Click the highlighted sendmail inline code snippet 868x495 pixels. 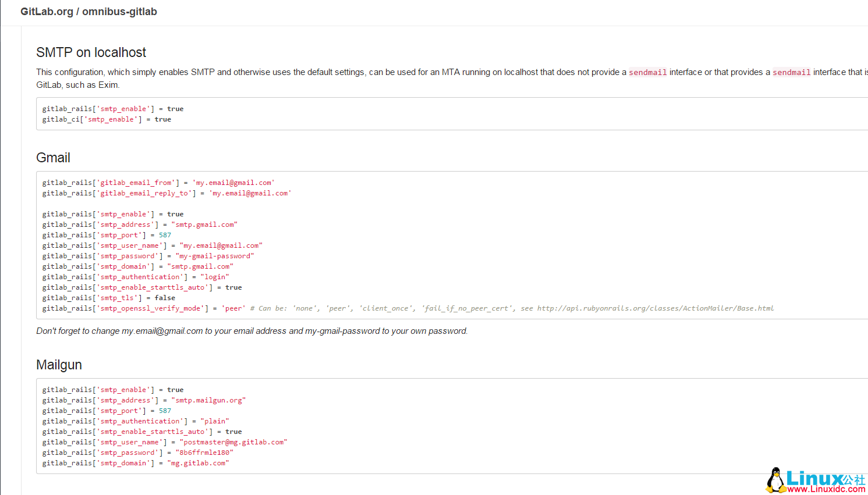[647, 72]
